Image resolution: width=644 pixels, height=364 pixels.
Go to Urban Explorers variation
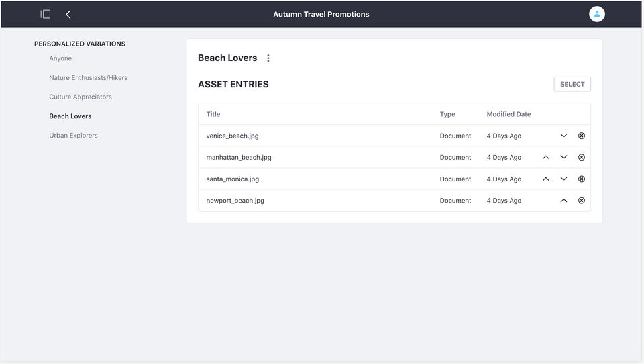(73, 136)
